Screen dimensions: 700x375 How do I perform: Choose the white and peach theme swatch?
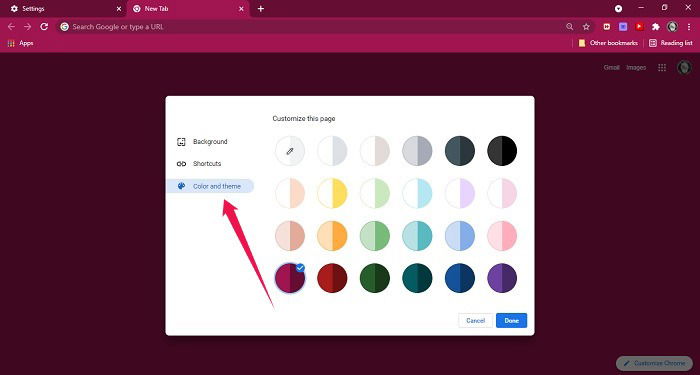click(290, 193)
